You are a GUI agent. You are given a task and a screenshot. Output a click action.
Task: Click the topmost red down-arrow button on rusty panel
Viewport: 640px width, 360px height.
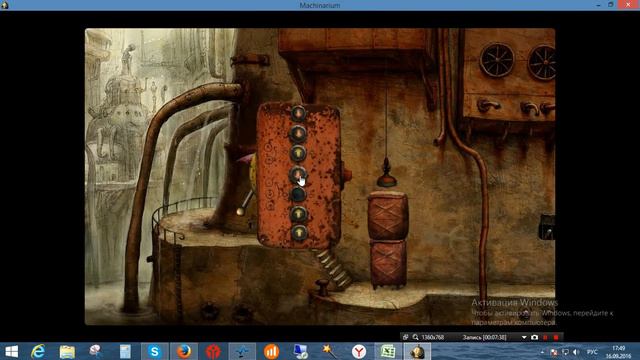(x=298, y=113)
